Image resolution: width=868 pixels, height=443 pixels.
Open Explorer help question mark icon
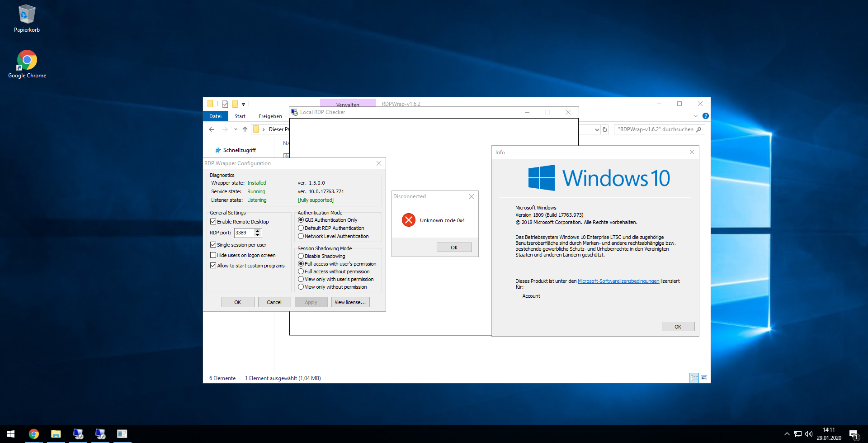tap(706, 116)
